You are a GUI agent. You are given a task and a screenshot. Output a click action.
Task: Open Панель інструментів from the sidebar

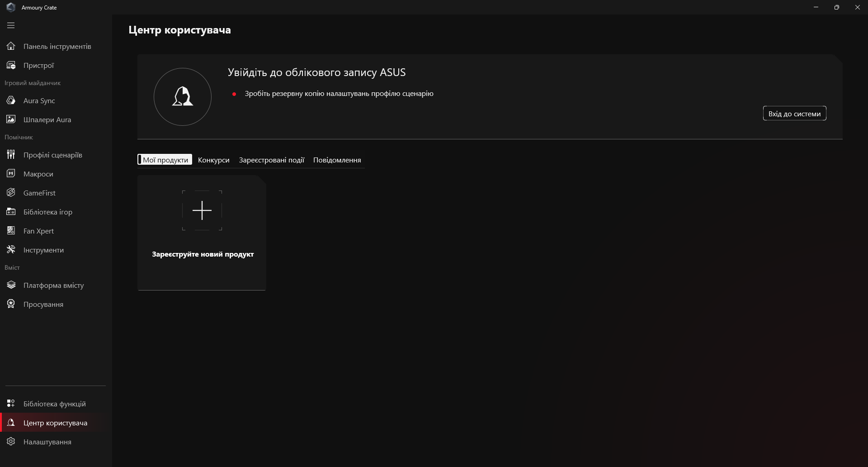tap(56, 46)
